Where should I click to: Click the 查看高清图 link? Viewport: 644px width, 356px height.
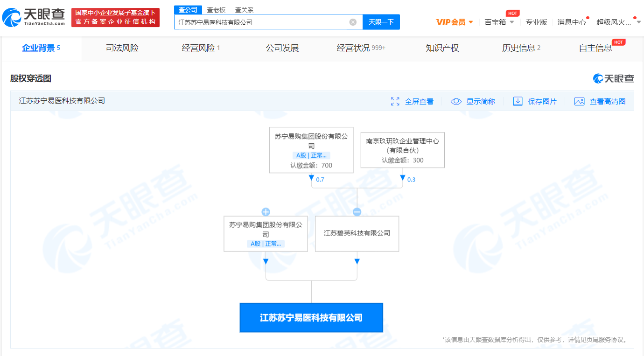608,101
